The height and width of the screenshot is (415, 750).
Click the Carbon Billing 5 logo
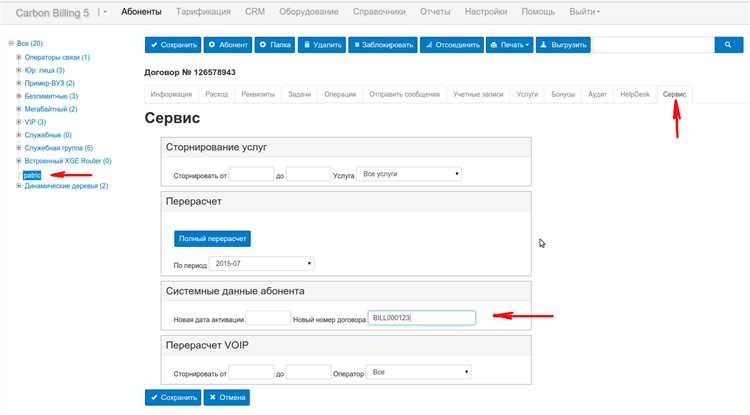[52, 13]
